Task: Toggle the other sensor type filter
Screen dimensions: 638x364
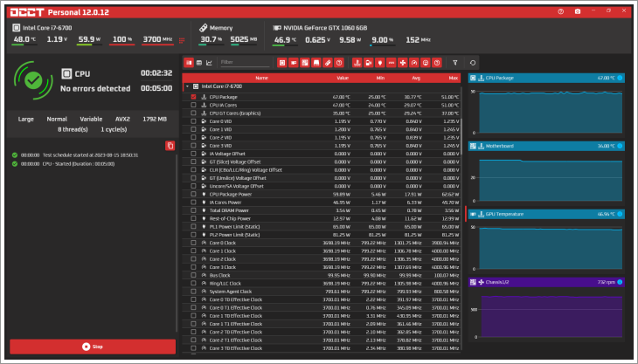Action: pyautogui.click(x=437, y=63)
